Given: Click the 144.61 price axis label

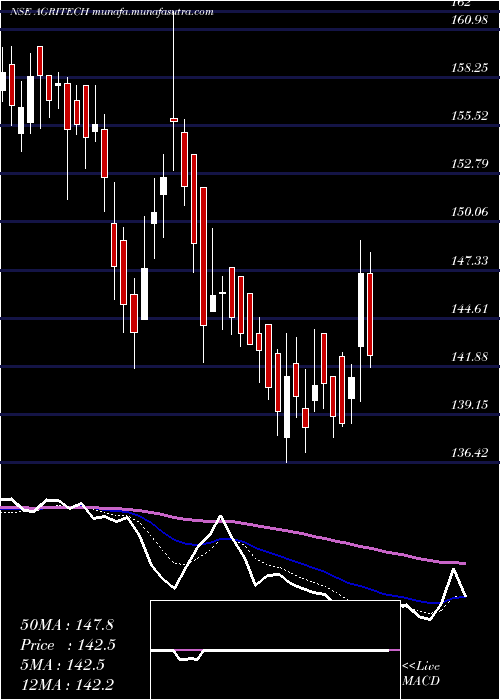Looking at the screenshot, I should click(x=469, y=309).
